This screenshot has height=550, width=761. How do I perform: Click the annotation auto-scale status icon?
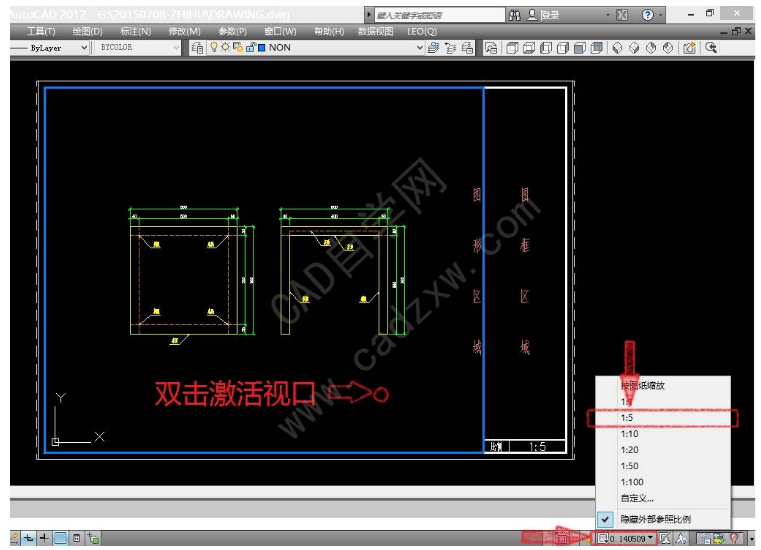coord(681,538)
